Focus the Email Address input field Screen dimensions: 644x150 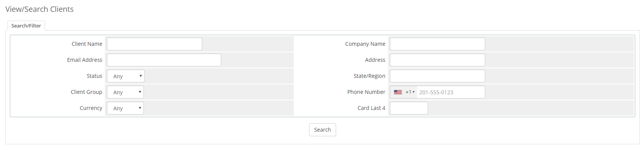point(164,60)
